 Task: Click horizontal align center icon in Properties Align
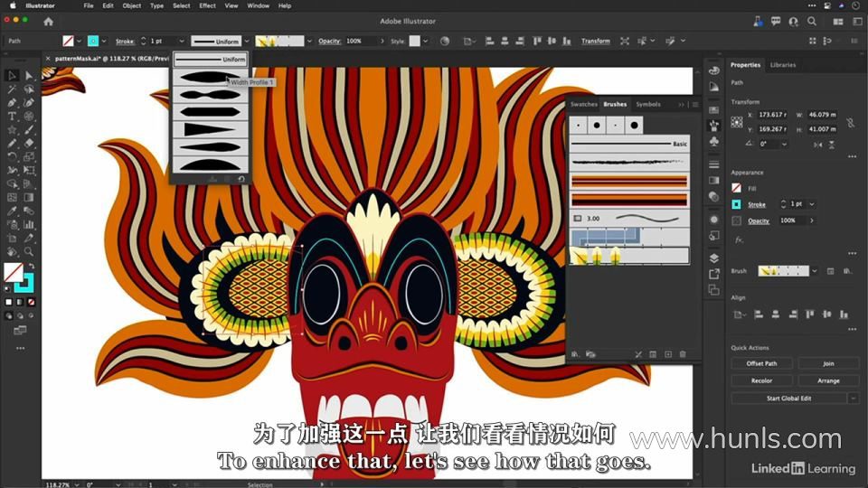(x=775, y=314)
